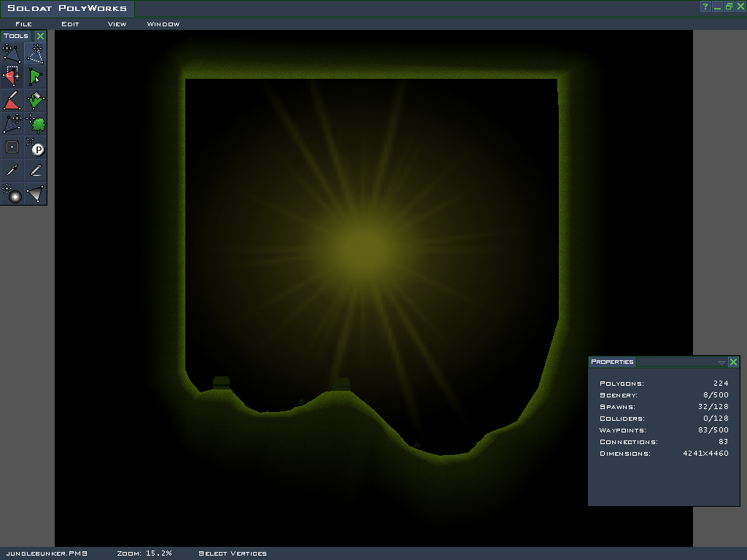The height and width of the screenshot is (560, 747).
Task: Open the Window menu
Action: [163, 24]
